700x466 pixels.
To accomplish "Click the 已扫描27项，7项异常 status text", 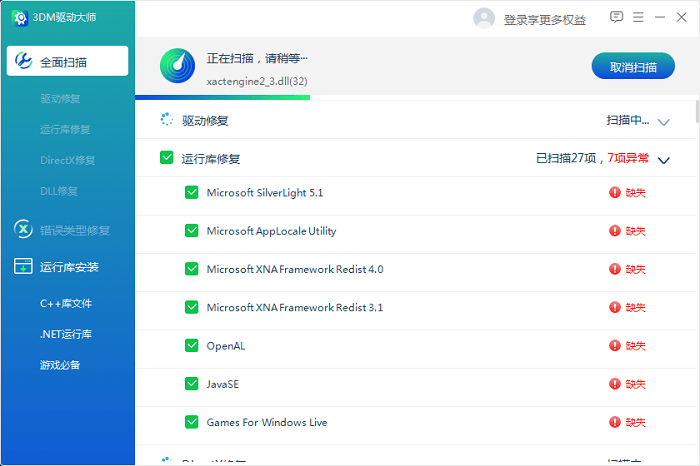I will pos(592,158).
